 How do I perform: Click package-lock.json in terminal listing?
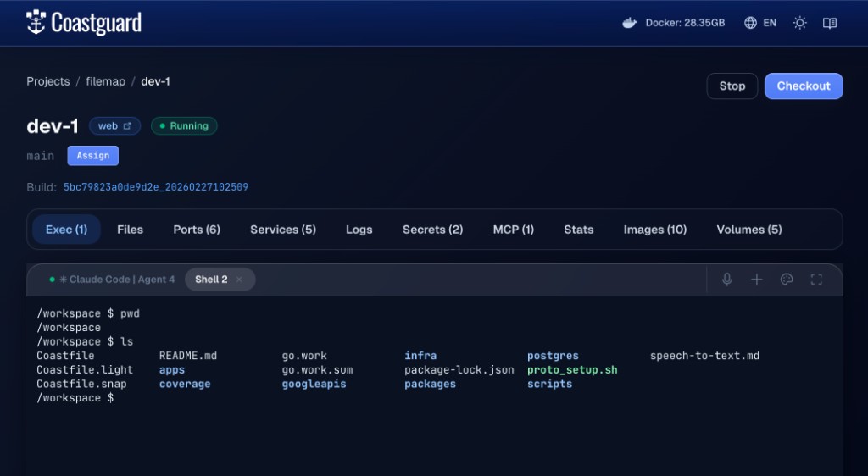[x=459, y=370]
